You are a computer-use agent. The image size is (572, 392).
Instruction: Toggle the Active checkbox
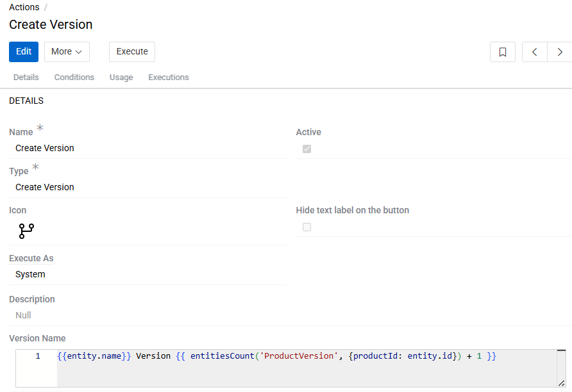point(307,149)
